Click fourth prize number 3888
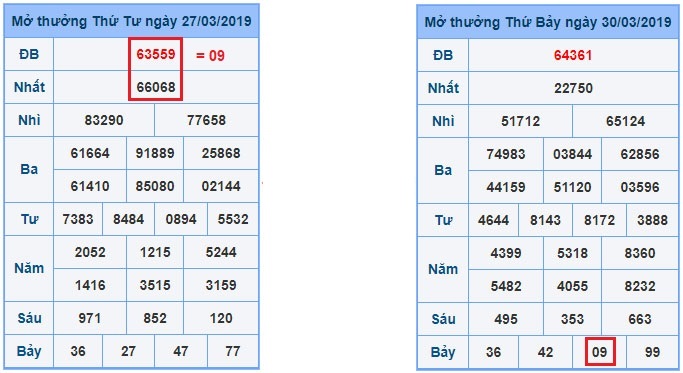The height and width of the screenshot is (373, 683). [652, 220]
